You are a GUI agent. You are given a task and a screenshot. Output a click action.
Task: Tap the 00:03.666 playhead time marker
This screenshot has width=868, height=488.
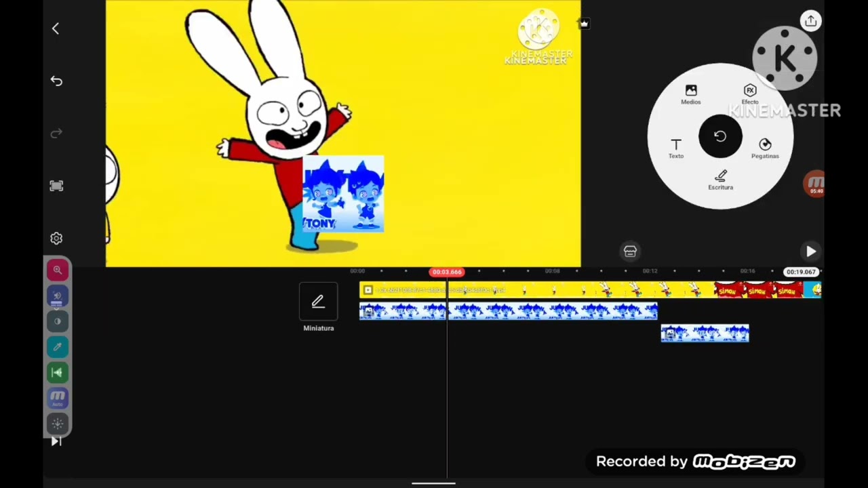[x=447, y=272]
